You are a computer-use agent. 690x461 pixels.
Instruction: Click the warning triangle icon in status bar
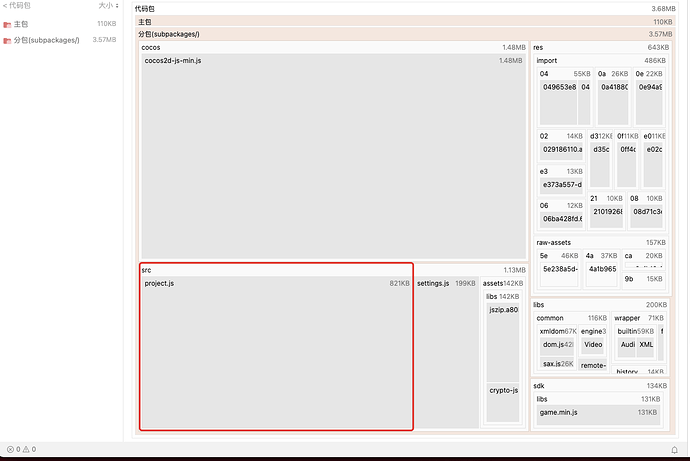26,449
